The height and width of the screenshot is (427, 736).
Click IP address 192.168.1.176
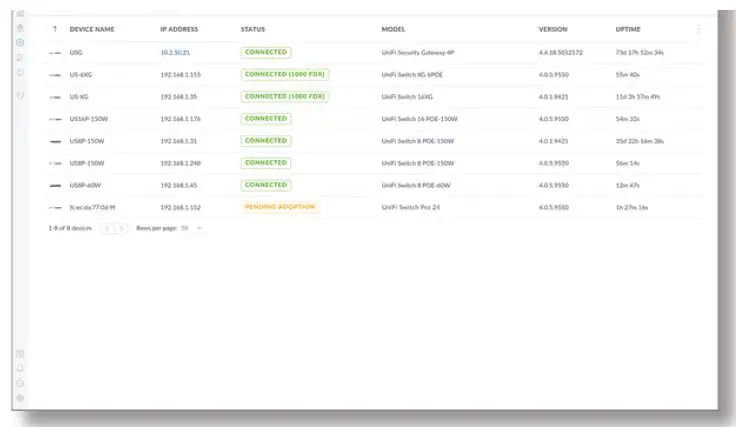[181, 119]
